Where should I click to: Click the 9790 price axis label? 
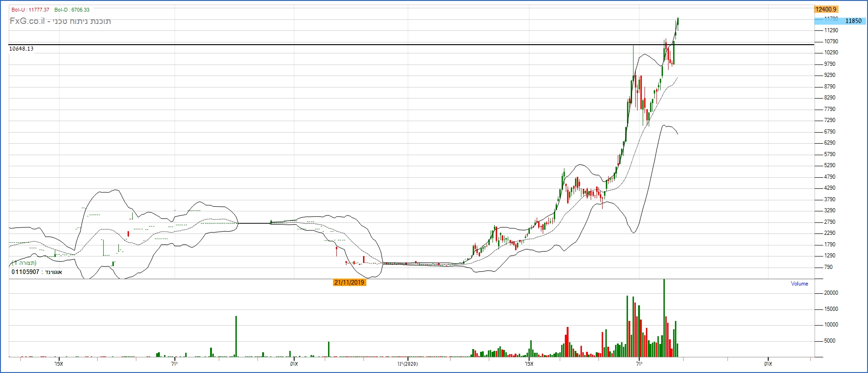[830, 64]
